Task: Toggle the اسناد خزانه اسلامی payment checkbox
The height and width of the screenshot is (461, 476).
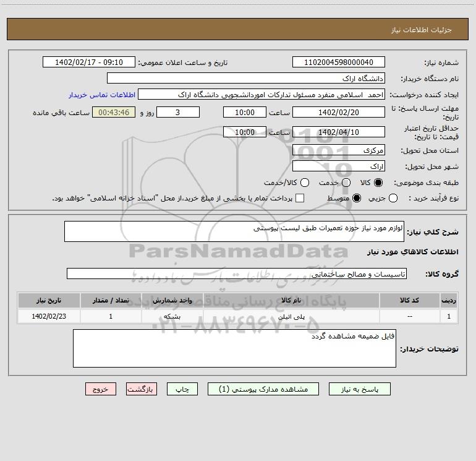Action: click(x=300, y=198)
